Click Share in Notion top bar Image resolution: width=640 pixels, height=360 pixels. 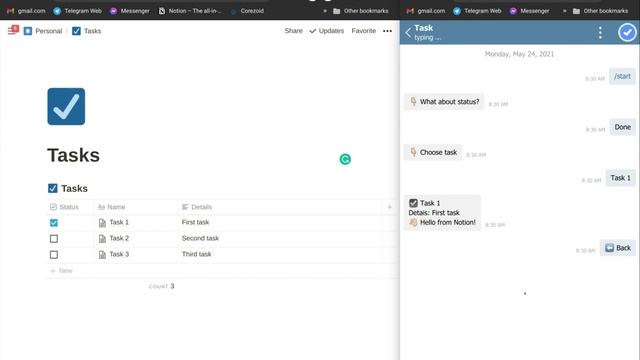[293, 31]
